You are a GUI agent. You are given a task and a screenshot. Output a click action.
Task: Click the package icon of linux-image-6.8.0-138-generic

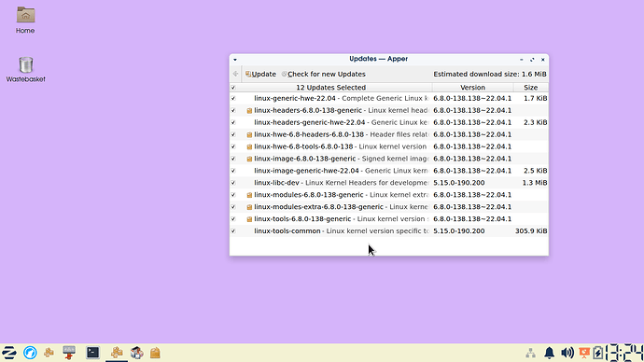click(x=249, y=159)
